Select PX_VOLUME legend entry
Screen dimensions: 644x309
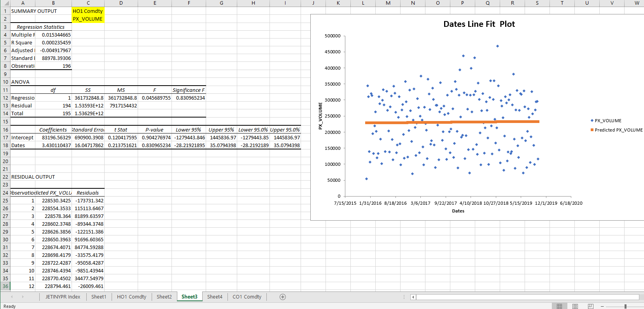[x=606, y=121]
